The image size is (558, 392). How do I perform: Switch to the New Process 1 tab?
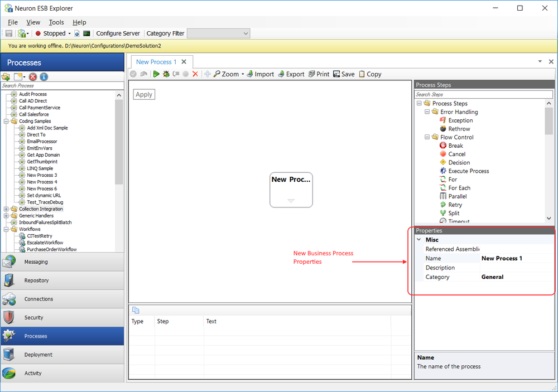coord(156,62)
